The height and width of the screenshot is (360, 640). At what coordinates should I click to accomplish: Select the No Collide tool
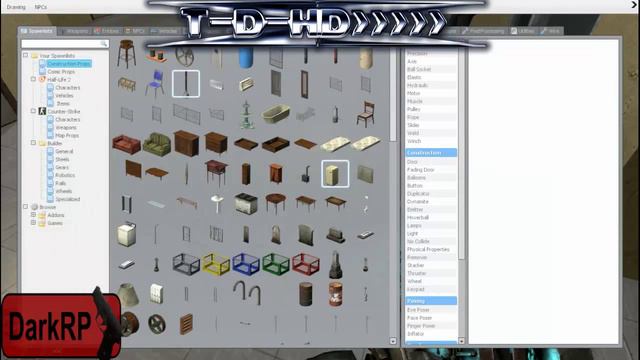431,241
